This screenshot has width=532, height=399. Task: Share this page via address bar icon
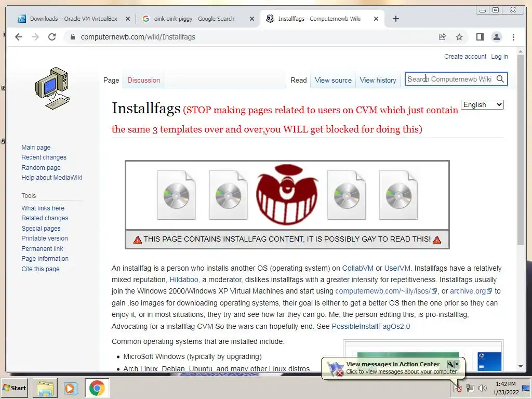(x=443, y=37)
